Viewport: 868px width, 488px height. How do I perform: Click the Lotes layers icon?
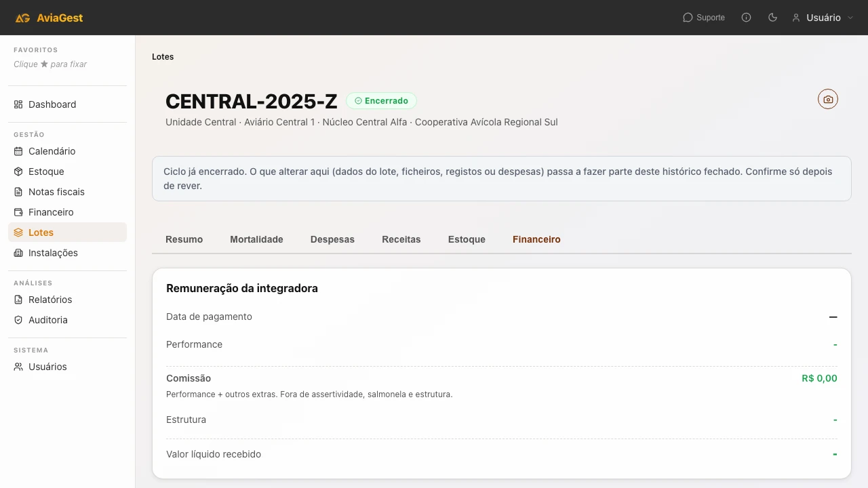click(x=18, y=232)
